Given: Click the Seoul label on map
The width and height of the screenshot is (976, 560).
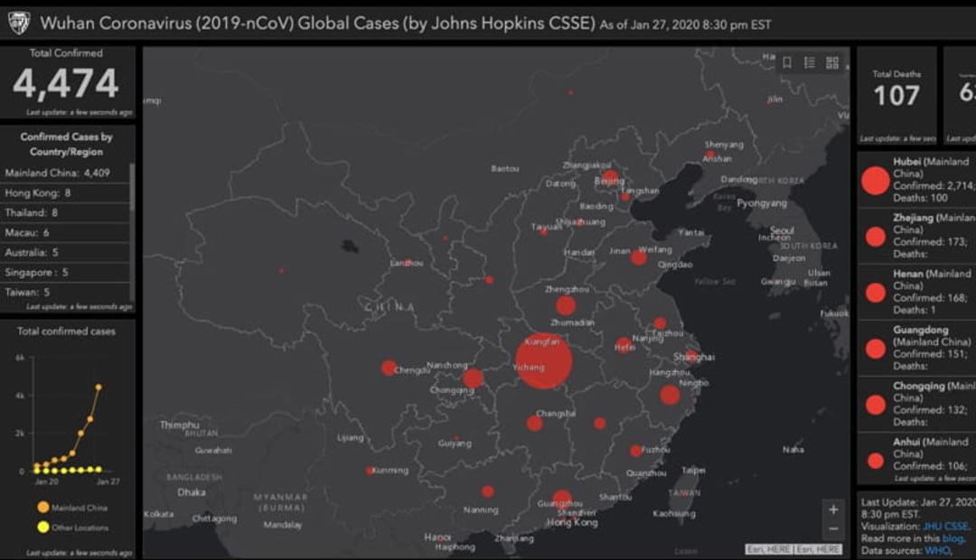Looking at the screenshot, I should tap(782, 230).
